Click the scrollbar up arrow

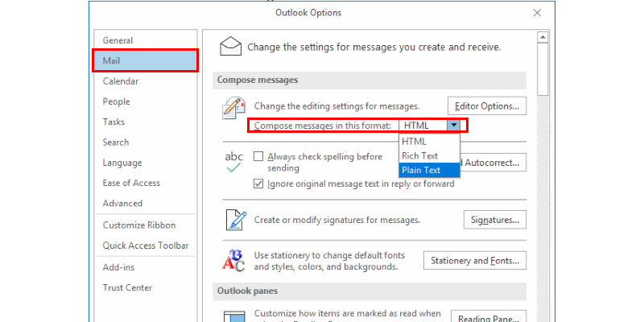(x=543, y=37)
